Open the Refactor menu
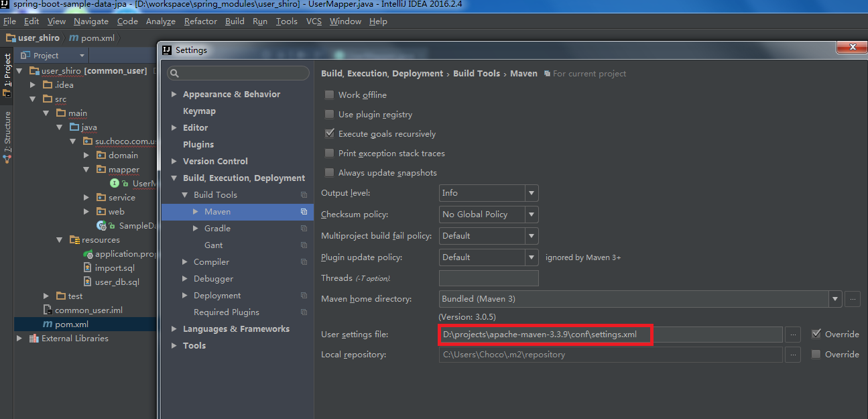The height and width of the screenshot is (419, 868). tap(200, 21)
